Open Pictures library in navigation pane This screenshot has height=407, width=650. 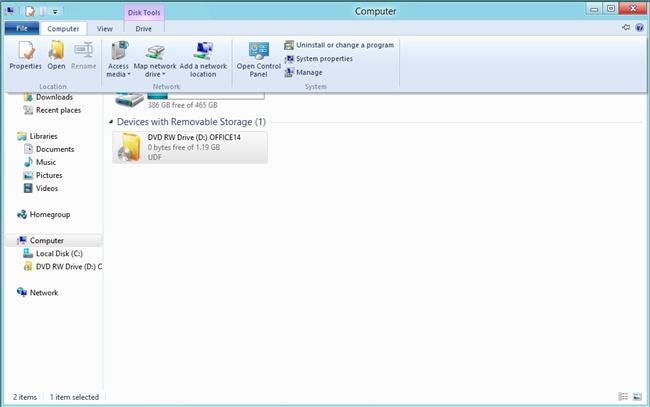[49, 175]
